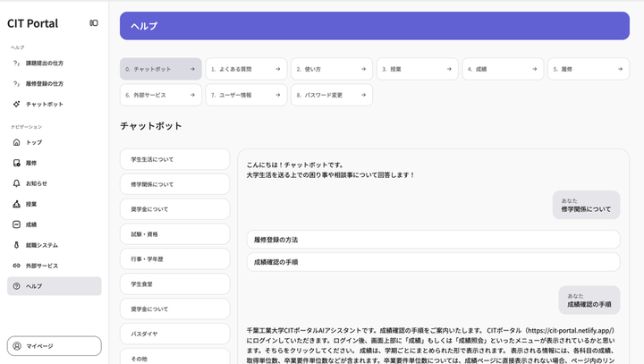Click the home icon for トップ

point(17,142)
